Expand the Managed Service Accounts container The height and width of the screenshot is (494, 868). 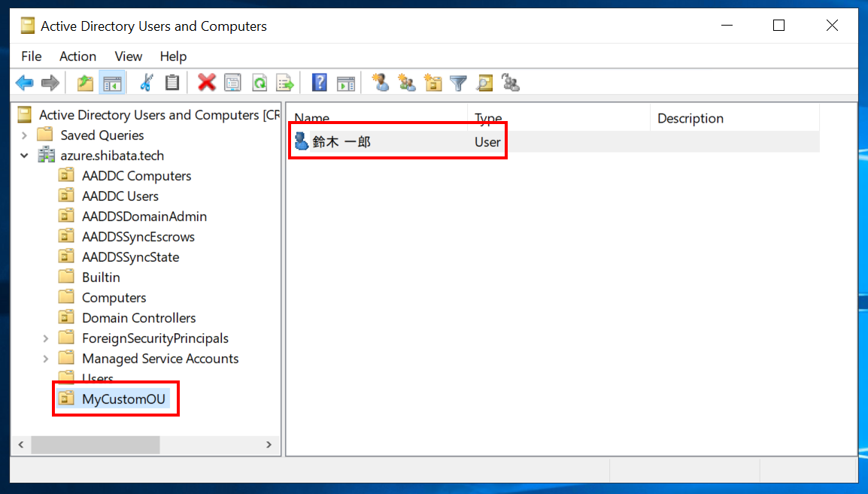click(45, 358)
